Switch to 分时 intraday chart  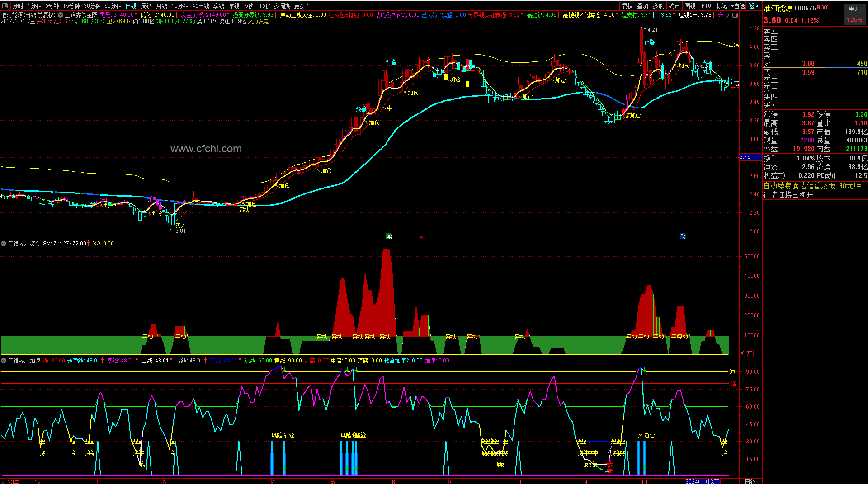coord(18,6)
